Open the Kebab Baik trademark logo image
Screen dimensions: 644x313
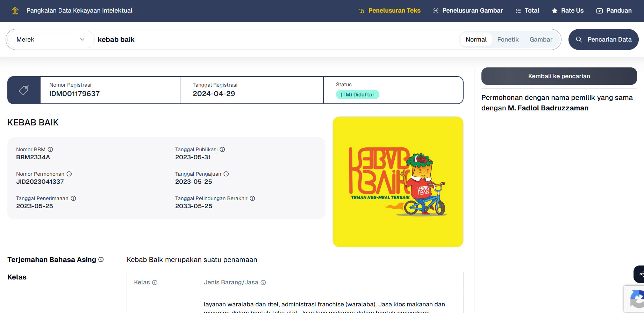(x=398, y=182)
